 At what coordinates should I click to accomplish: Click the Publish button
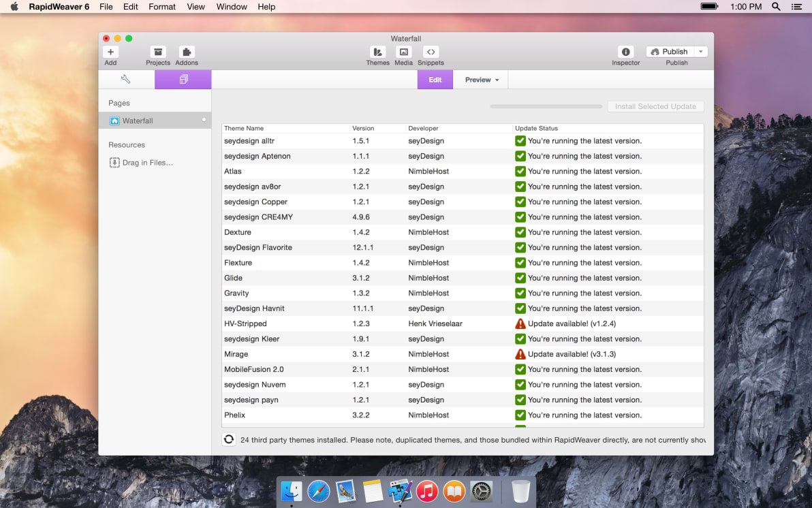point(670,52)
